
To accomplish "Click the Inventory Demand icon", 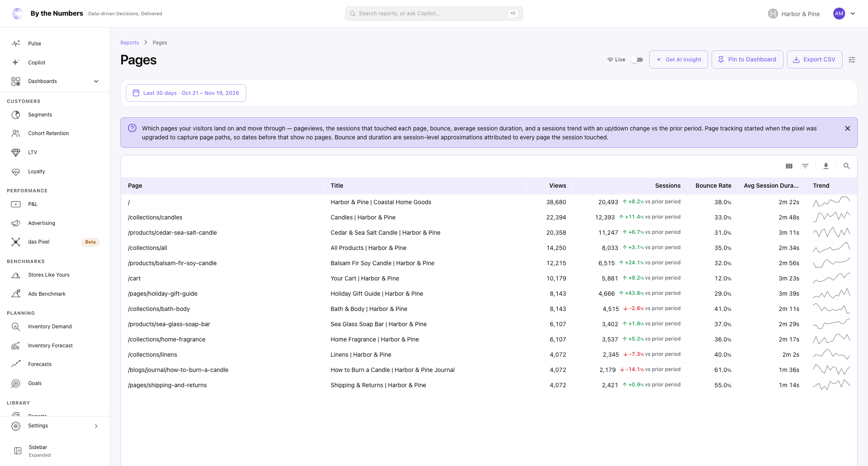I will pos(16,327).
